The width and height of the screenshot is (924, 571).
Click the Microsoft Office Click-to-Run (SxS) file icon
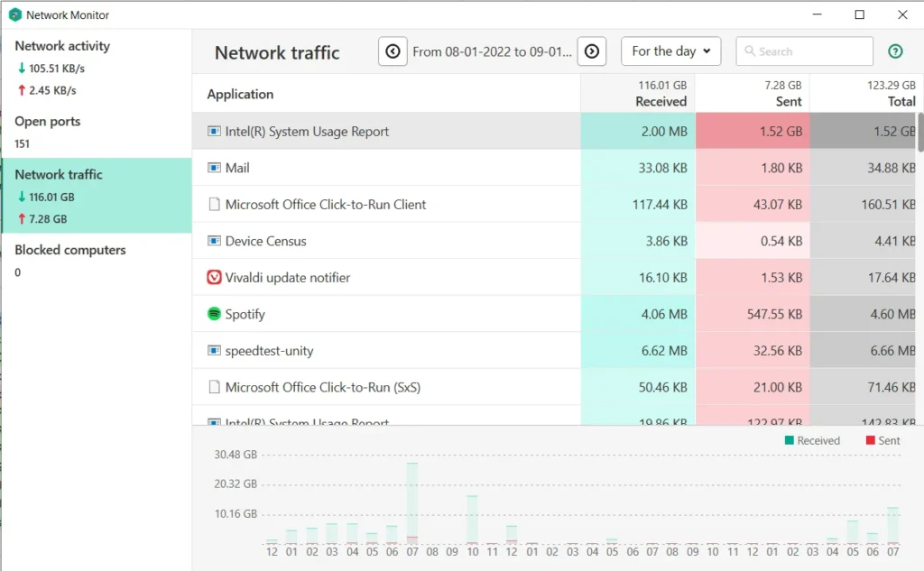(214, 387)
